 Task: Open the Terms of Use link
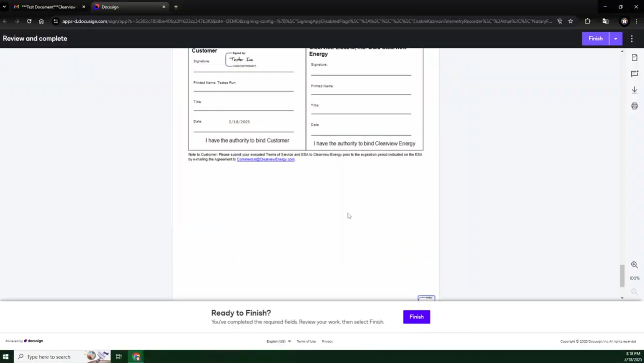pos(306,342)
